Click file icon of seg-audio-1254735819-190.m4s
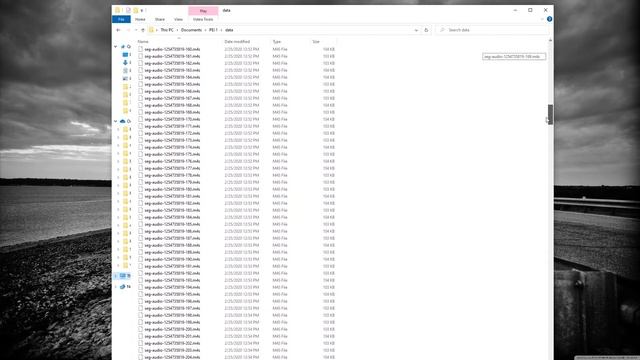 click(140, 259)
